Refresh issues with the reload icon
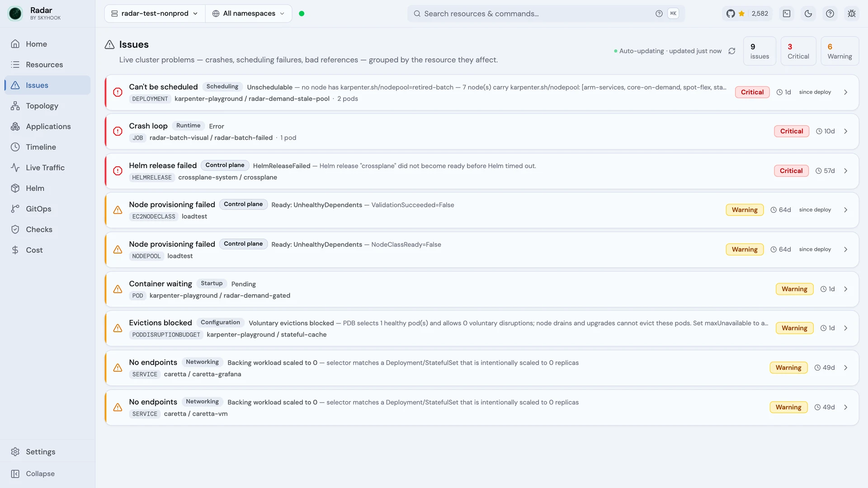Viewport: 868px width, 488px height. click(732, 51)
